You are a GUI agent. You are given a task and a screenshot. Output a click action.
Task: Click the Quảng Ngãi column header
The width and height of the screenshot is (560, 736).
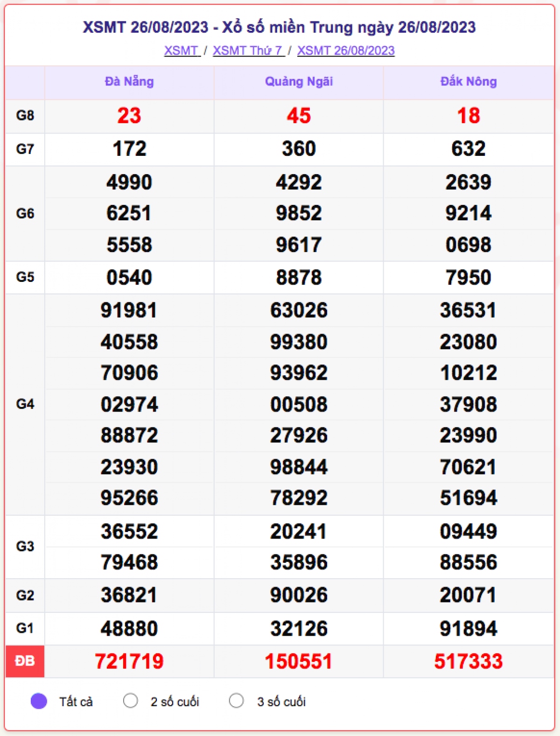(299, 82)
